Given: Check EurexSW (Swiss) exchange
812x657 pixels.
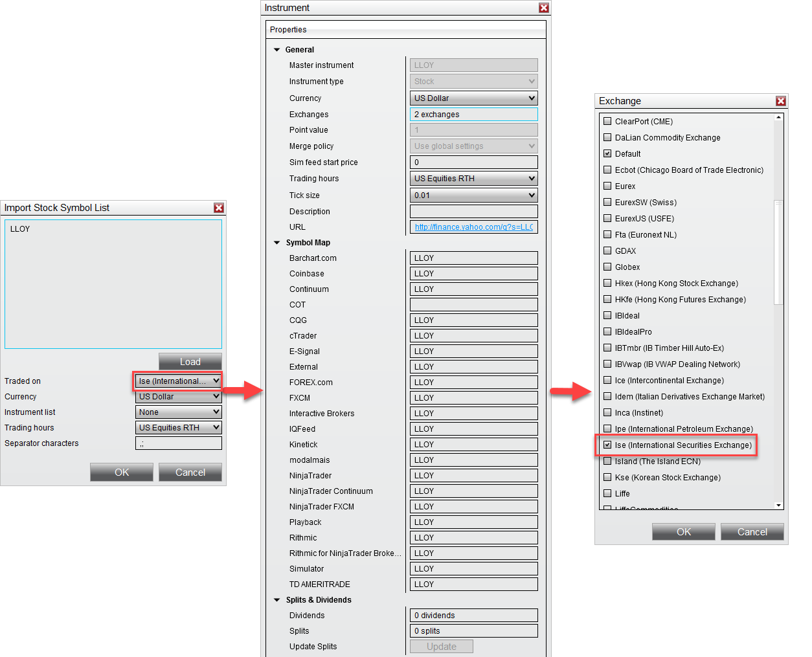Looking at the screenshot, I should coord(607,202).
